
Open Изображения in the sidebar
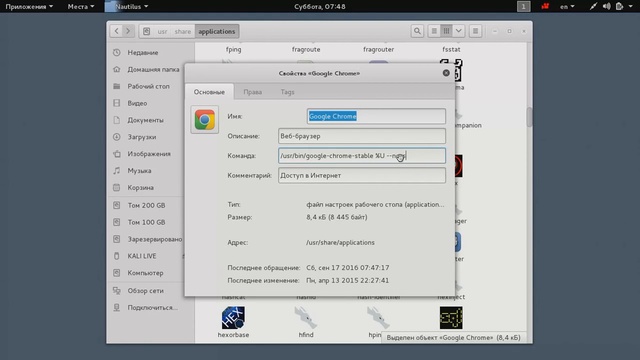(149, 154)
